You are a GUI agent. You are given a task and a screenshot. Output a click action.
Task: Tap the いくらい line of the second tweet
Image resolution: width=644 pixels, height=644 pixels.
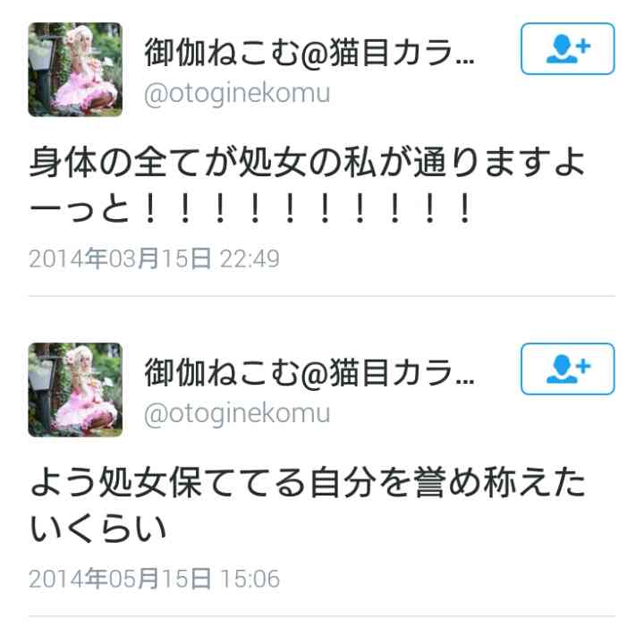click(x=97, y=529)
